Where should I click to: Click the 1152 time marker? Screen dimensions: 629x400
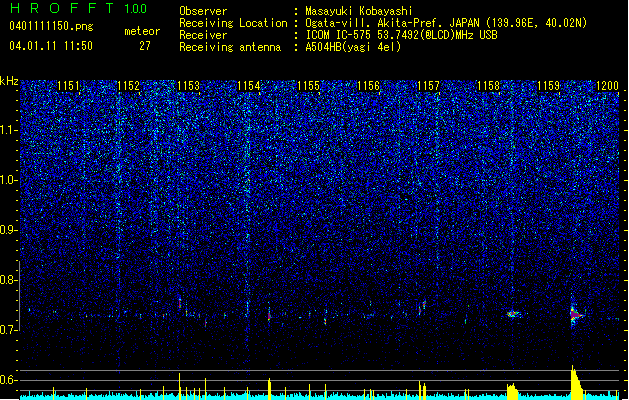coord(128,85)
